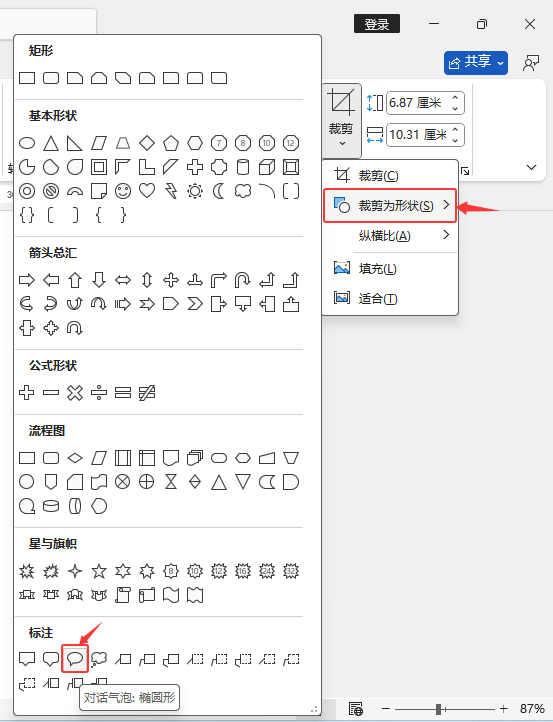Pick the smiley face shape
Viewport: 553px width, 722px height.
coord(123,191)
